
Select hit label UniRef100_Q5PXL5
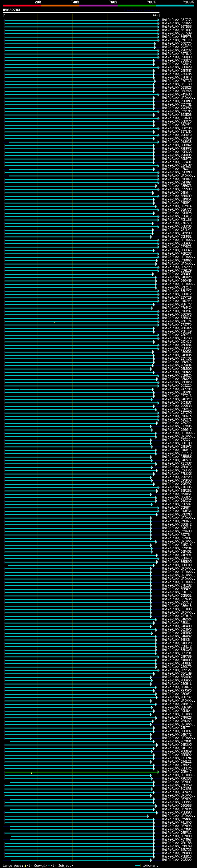[176, 410]
